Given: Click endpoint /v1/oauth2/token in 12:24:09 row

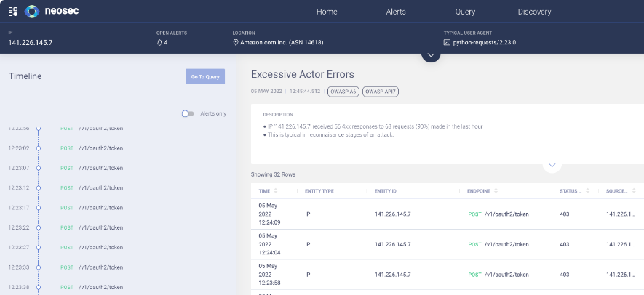Looking at the screenshot, I should pyautogui.click(x=506, y=214).
